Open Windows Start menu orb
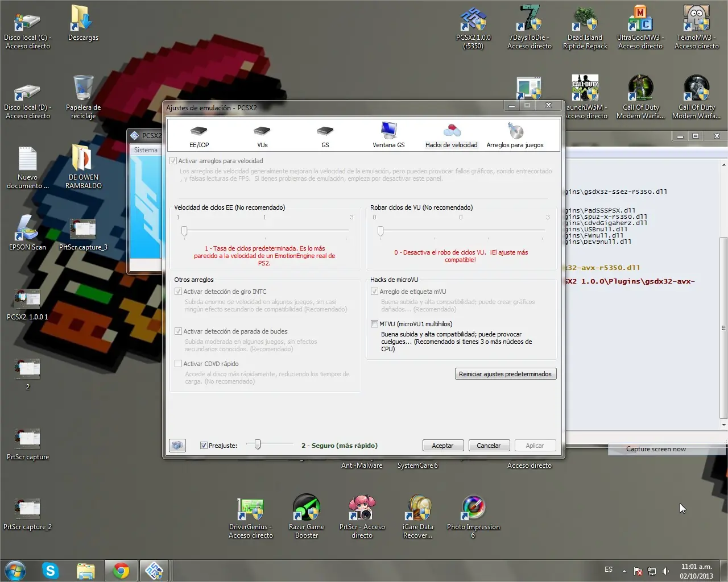728x582 pixels. [15, 571]
